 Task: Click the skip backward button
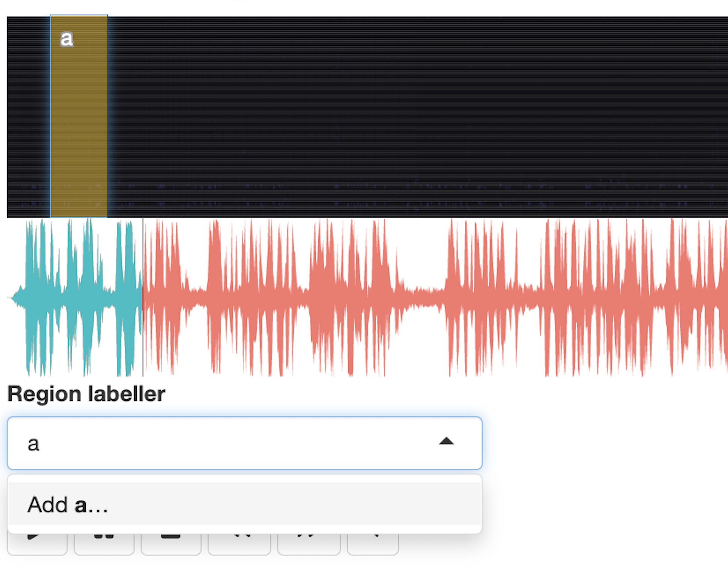tap(239, 544)
